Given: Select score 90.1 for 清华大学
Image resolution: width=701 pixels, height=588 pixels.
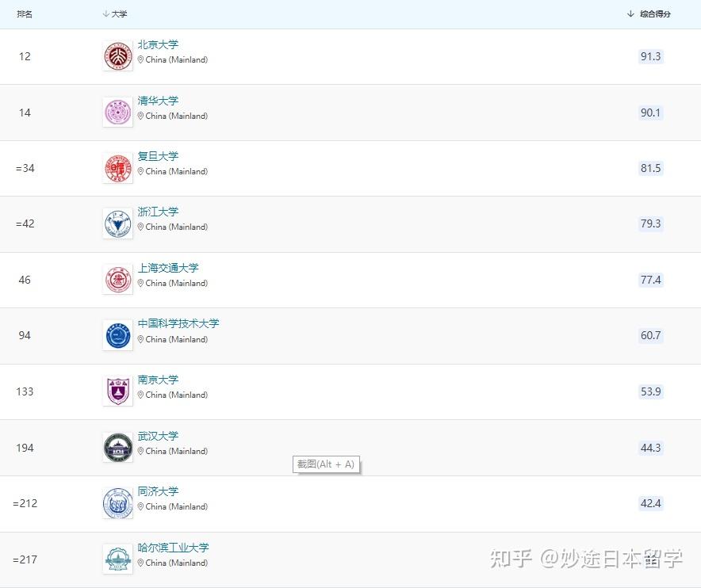Looking at the screenshot, I should [x=650, y=113].
